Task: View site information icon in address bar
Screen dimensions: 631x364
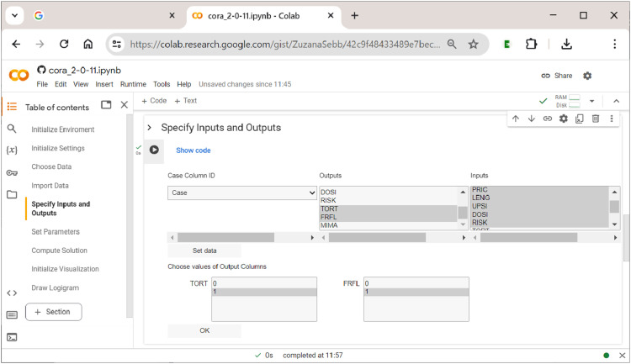Action: coord(117,44)
